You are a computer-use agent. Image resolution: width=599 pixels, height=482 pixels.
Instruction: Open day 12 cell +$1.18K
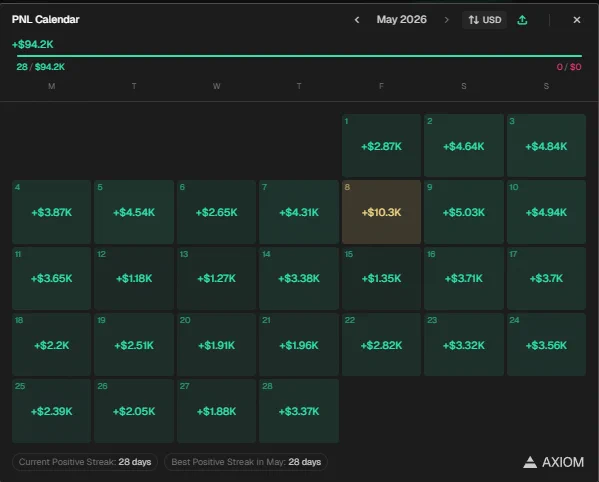pos(134,278)
